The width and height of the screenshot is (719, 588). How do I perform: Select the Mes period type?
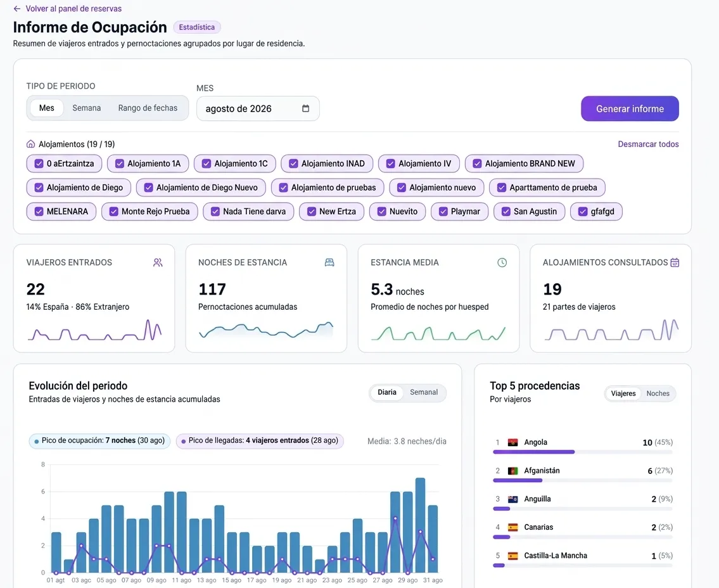pyautogui.click(x=47, y=108)
